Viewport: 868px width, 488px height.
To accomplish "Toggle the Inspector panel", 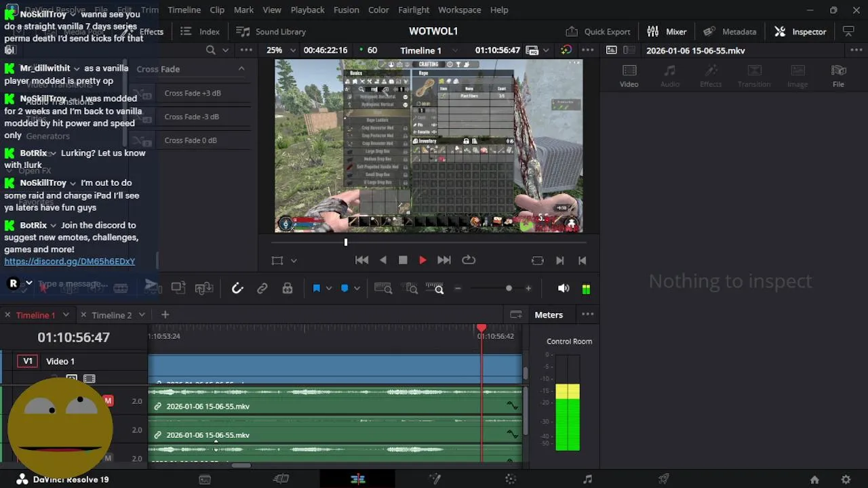I will pos(800,31).
